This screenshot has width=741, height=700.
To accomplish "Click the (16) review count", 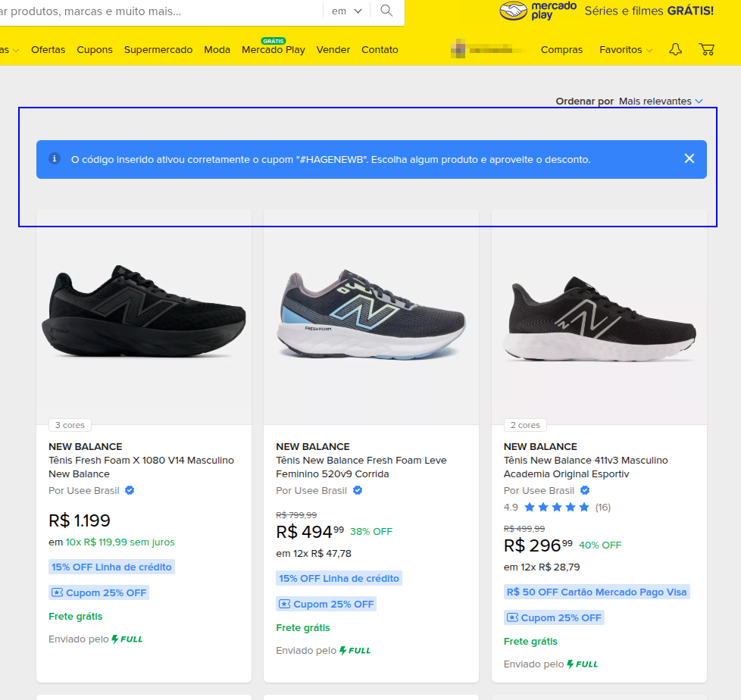I will [603, 508].
